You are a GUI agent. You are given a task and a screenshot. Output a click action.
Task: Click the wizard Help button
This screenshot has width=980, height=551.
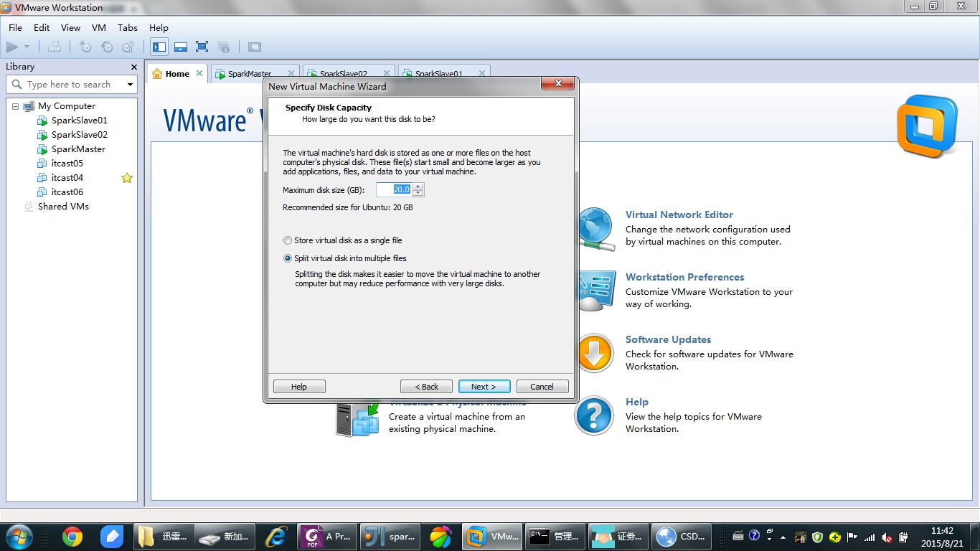point(299,387)
